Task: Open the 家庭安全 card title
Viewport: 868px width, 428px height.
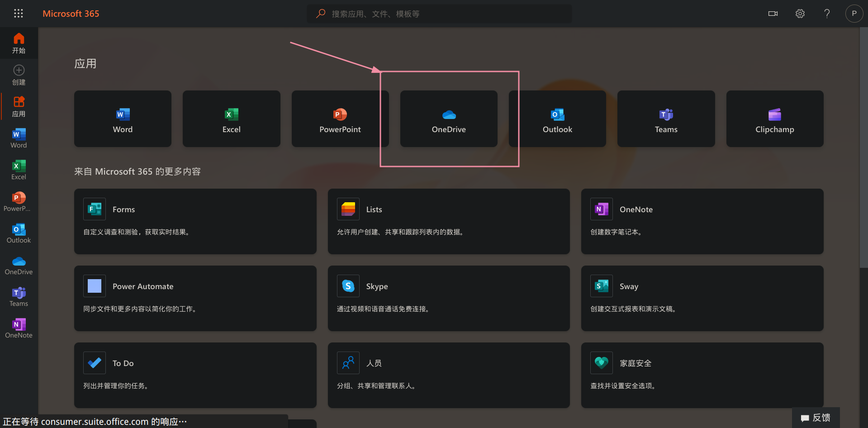Action: click(636, 363)
